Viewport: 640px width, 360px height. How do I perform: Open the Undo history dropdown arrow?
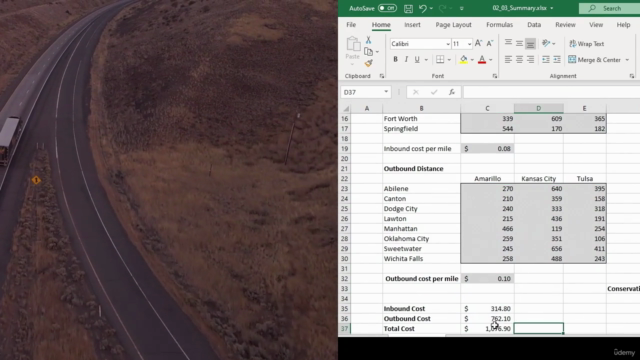click(x=431, y=9)
